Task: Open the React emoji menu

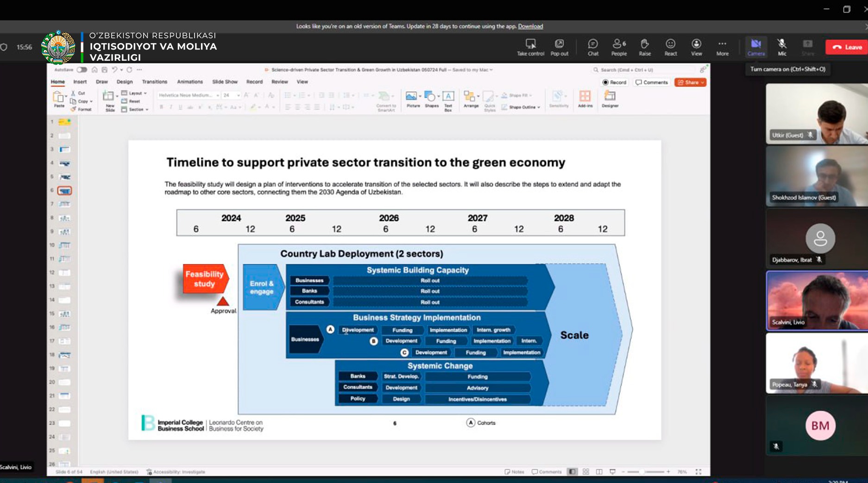Action: click(x=670, y=47)
